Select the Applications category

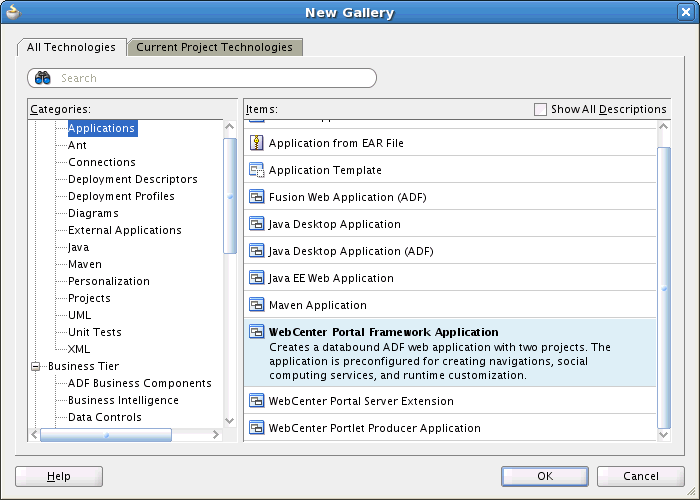pos(102,128)
